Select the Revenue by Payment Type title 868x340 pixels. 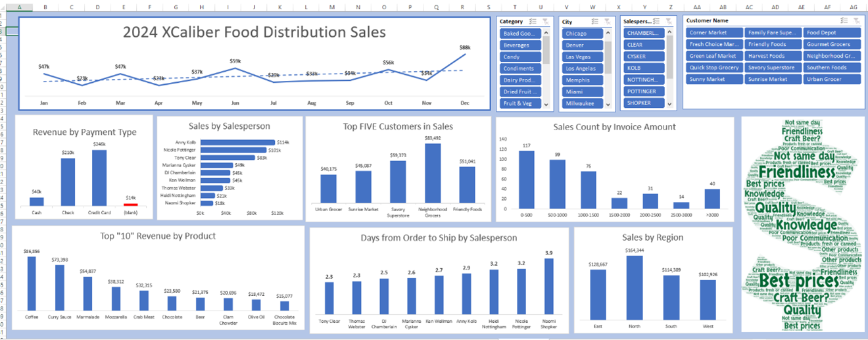85,132
